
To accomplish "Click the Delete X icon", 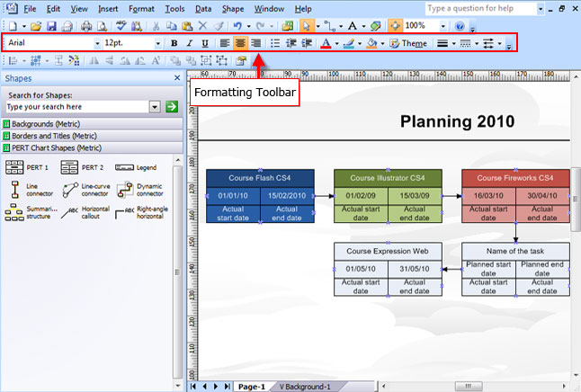I will point(202,26).
